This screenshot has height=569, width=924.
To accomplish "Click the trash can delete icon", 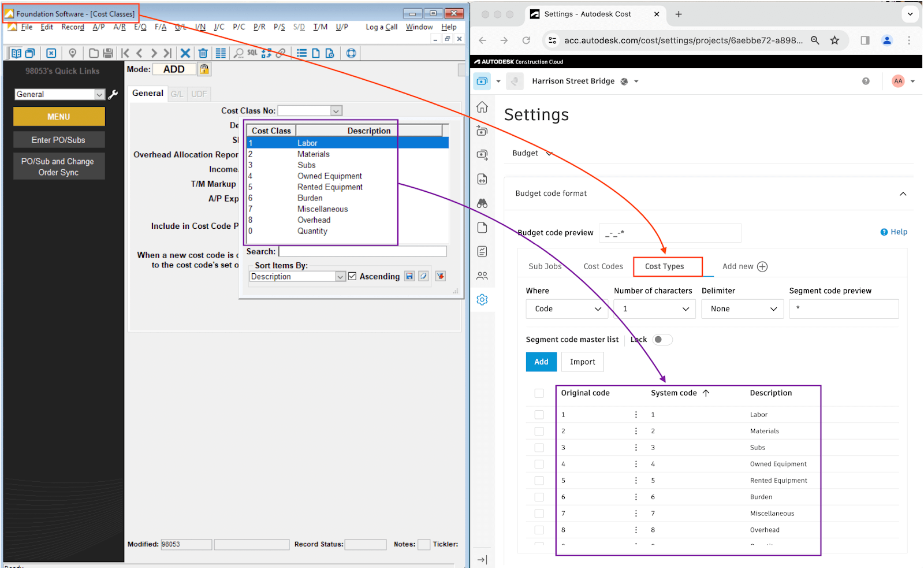I will pos(203,53).
